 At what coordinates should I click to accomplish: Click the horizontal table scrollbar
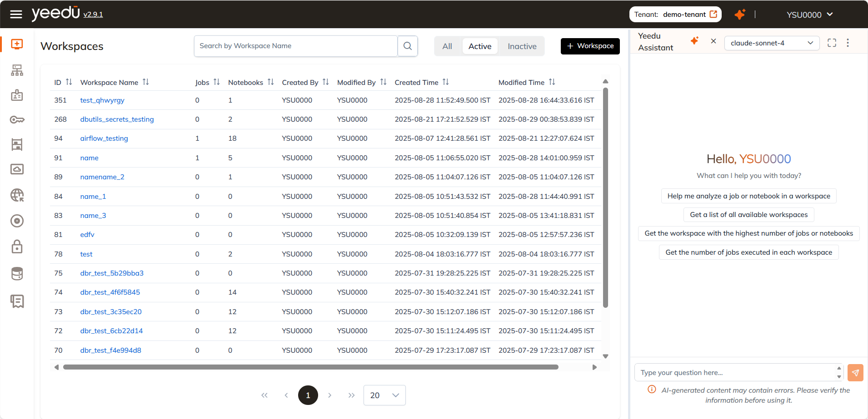(310, 367)
